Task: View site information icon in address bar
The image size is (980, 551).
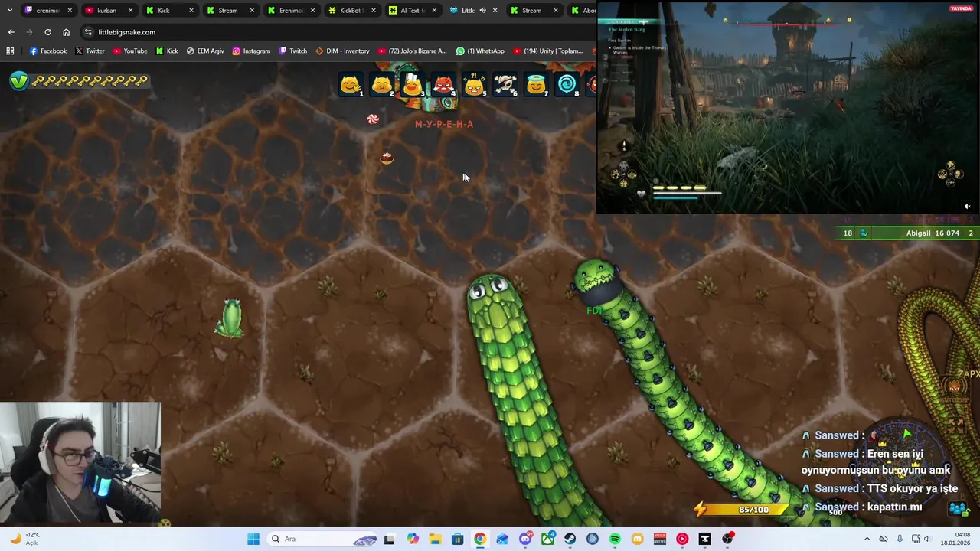Action: [88, 32]
